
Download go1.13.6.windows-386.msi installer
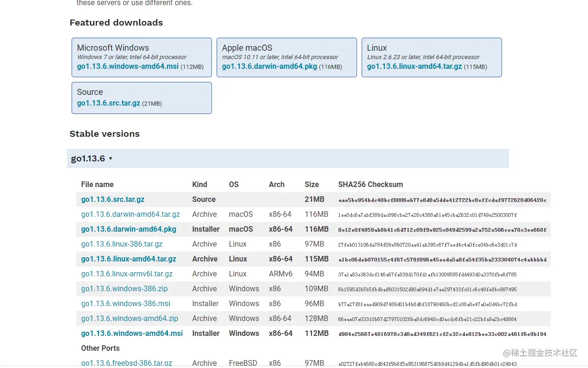pyautogui.click(x=126, y=303)
